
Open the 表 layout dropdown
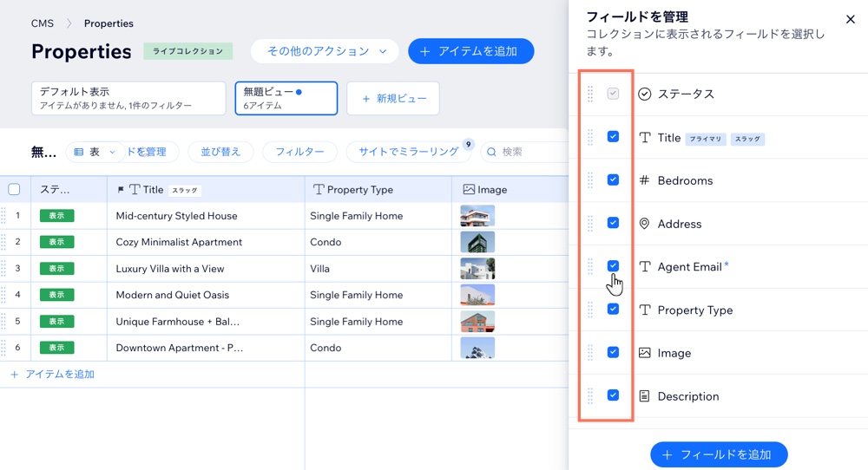[95, 152]
